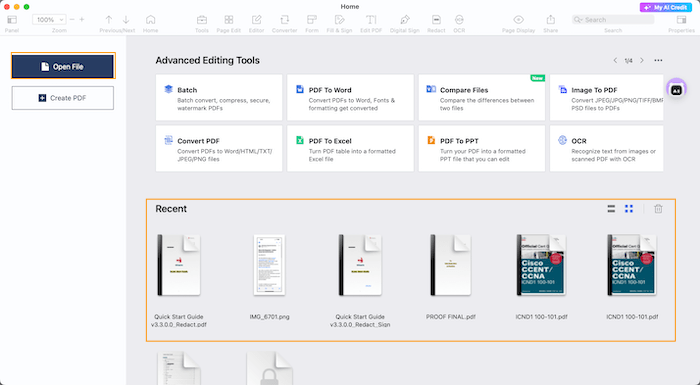Viewport: 700px width, 385px height.
Task: Open the locked file thumbnail
Action: point(270,368)
